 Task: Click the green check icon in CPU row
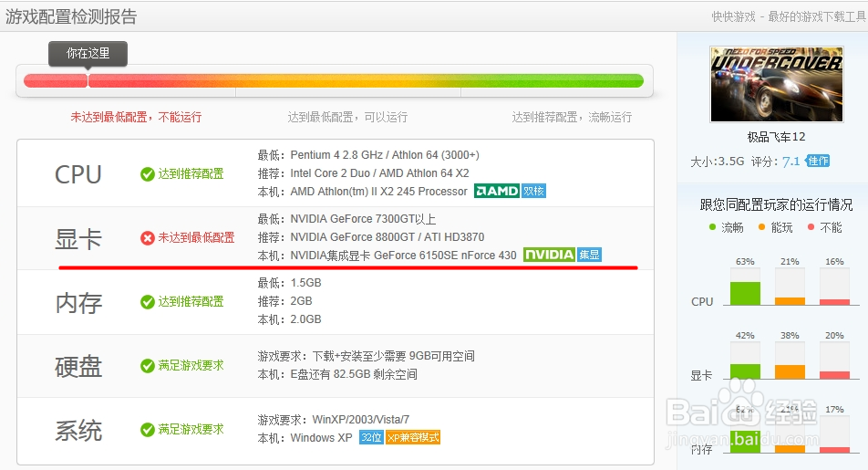coord(148,174)
